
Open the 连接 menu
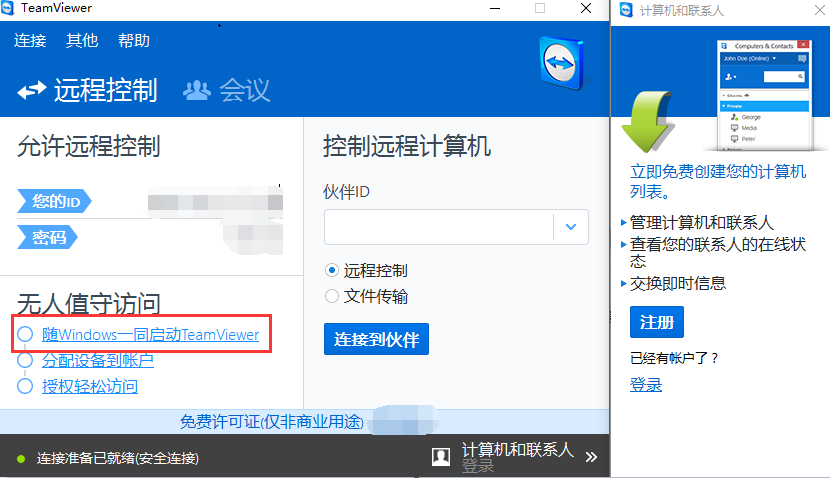click(x=30, y=40)
